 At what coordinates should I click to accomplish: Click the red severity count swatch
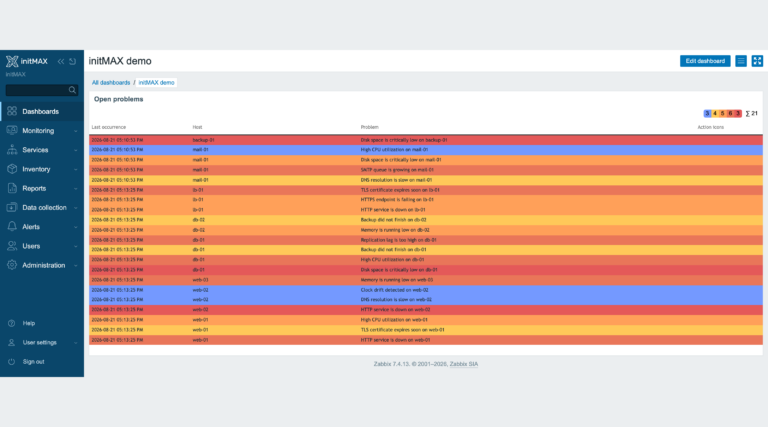738,113
